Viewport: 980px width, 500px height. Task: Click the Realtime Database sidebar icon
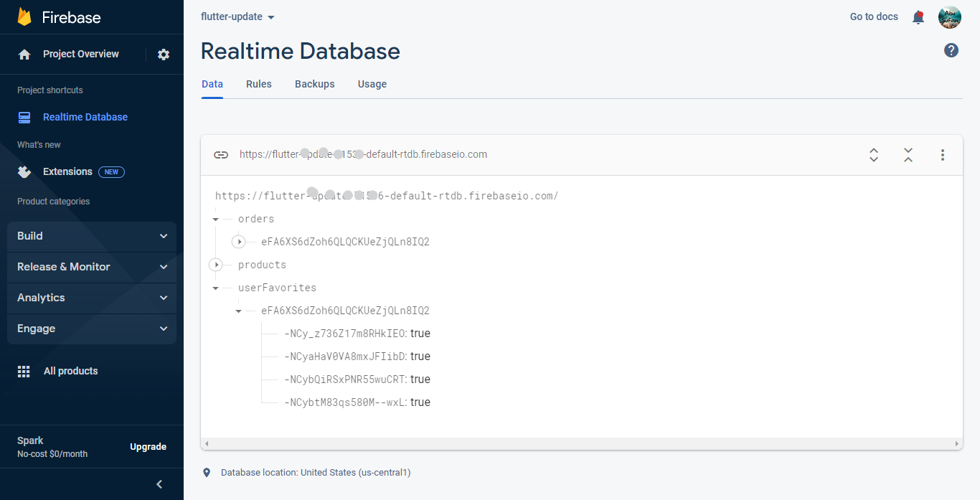(24, 117)
